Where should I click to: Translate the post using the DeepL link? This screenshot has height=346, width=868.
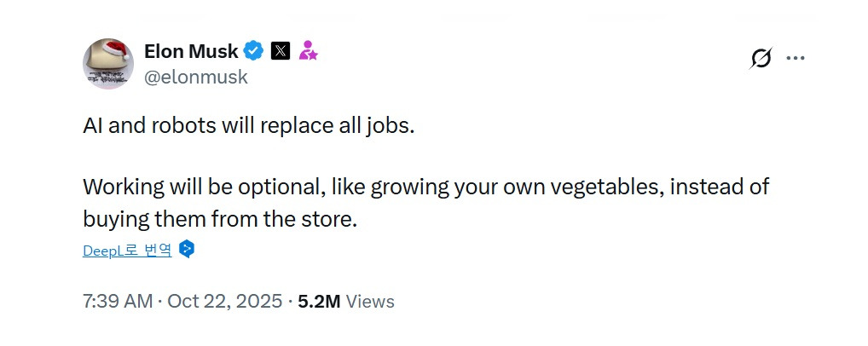click(x=127, y=251)
